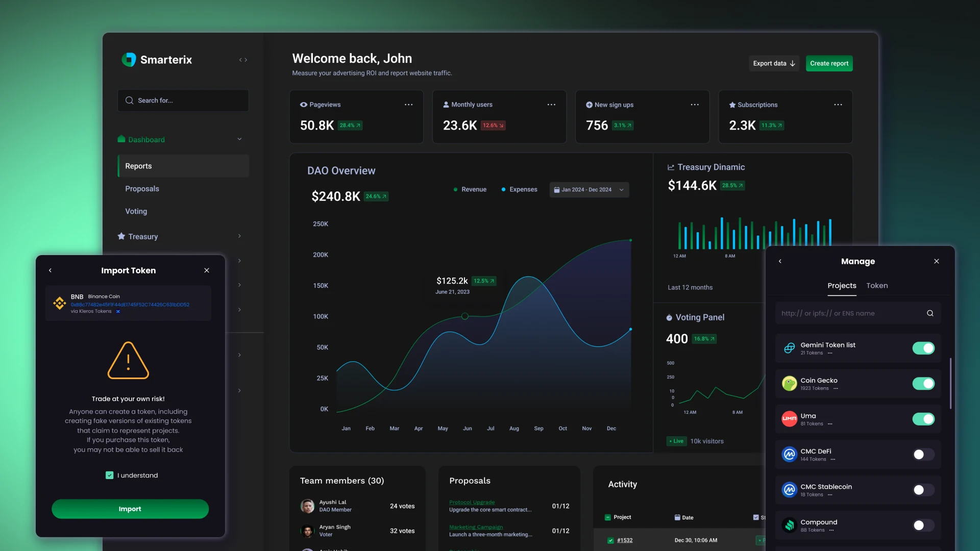980x551 pixels.
Task: Open the Jan 2024 - Dec 2024 date dropdown
Action: point(589,190)
